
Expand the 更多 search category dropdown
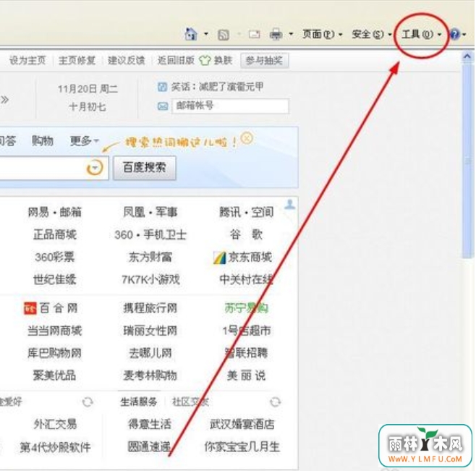84,140
